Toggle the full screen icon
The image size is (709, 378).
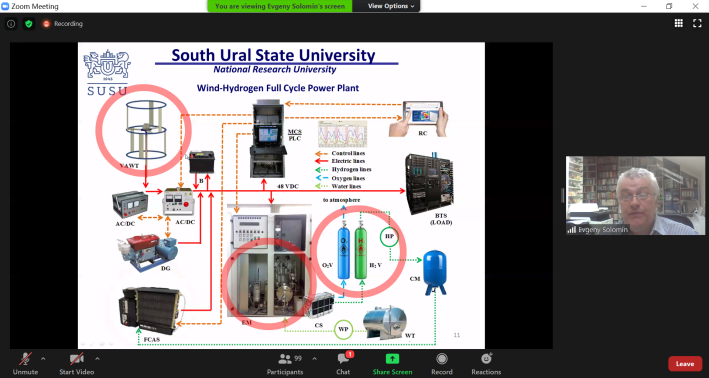coord(697,24)
